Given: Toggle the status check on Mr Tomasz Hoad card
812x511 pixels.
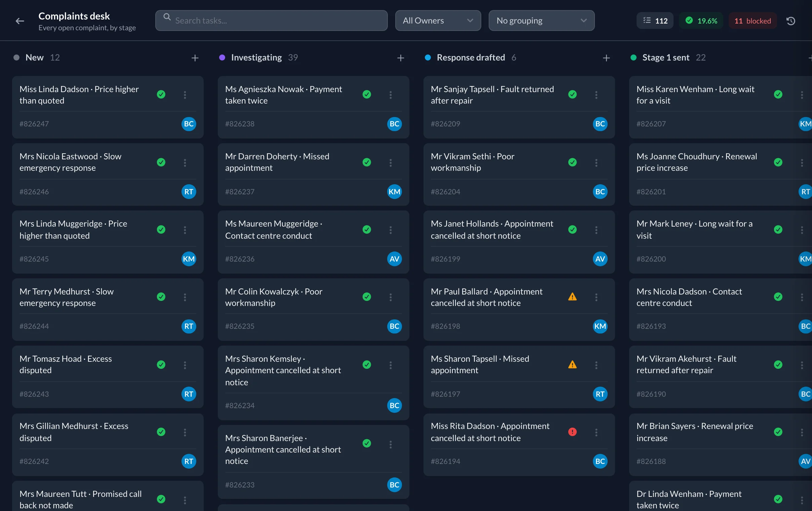Looking at the screenshot, I should [161, 365].
